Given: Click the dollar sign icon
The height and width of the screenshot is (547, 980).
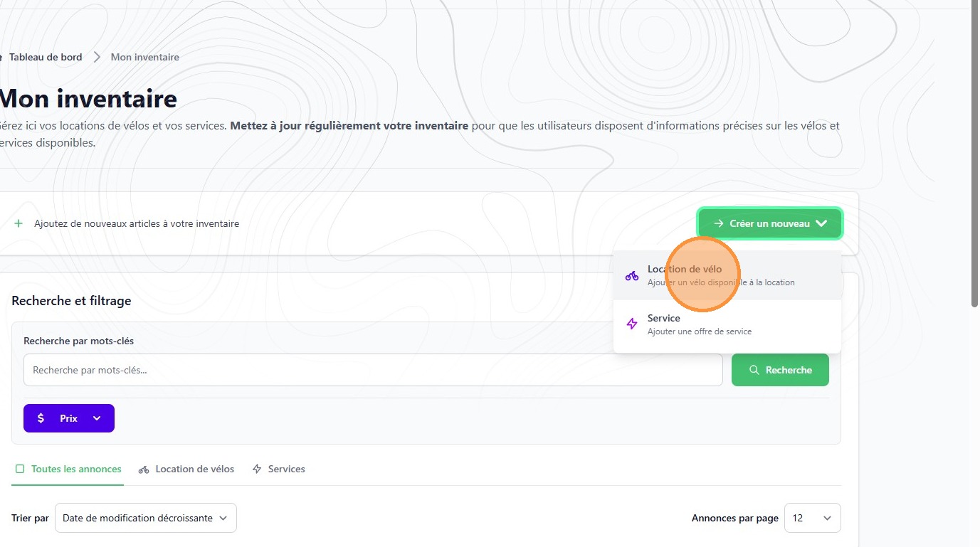Looking at the screenshot, I should click(41, 418).
